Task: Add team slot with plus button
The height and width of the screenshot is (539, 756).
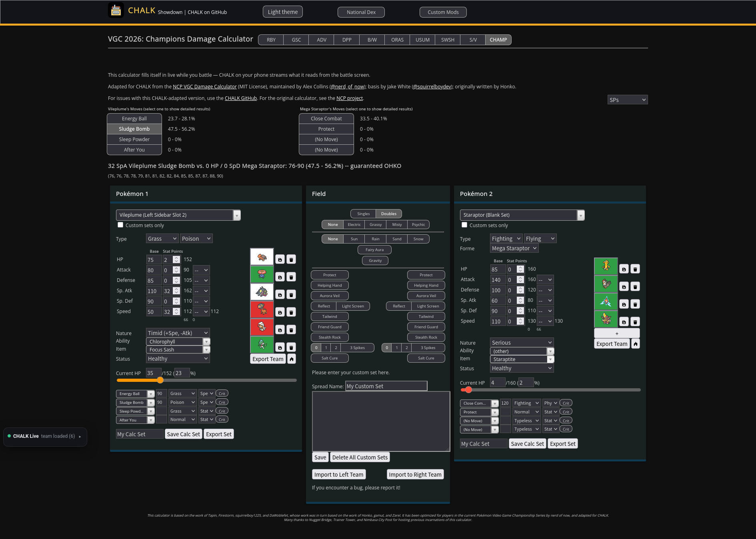Action: (617, 333)
